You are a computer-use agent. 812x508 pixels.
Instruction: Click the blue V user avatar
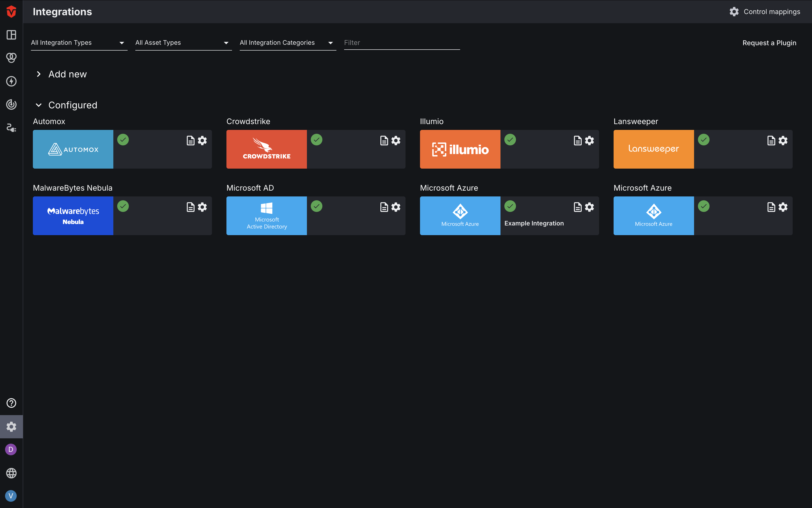point(11,496)
